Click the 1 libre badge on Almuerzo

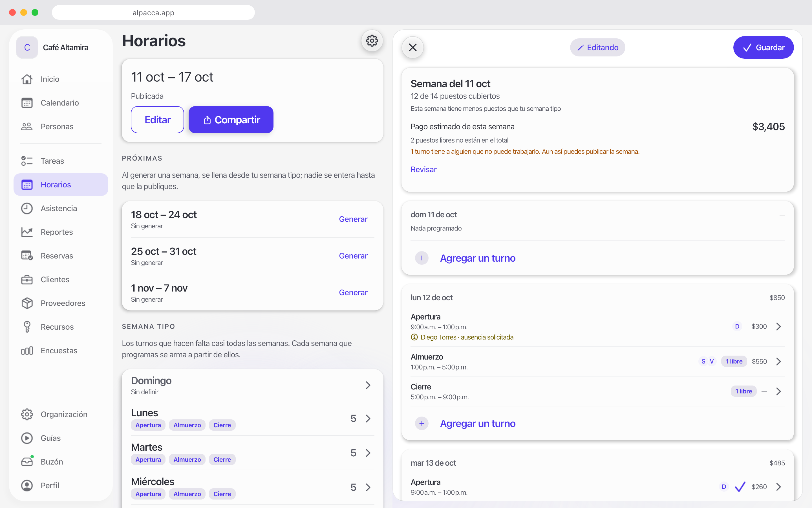pos(734,362)
